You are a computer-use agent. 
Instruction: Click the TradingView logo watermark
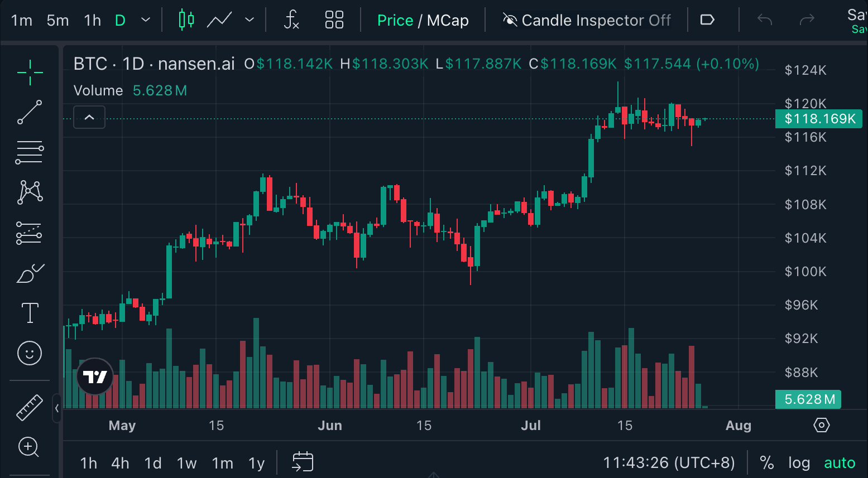pos(94,376)
